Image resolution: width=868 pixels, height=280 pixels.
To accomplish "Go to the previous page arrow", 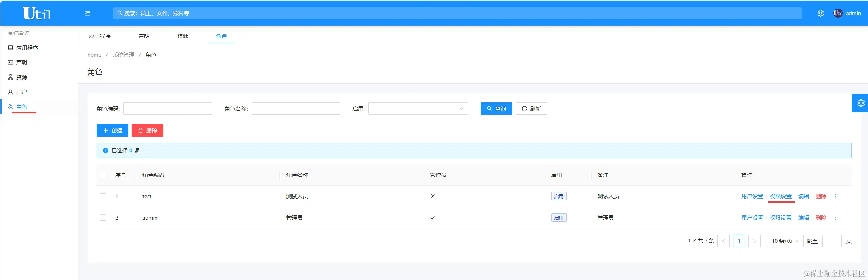I will point(724,241).
